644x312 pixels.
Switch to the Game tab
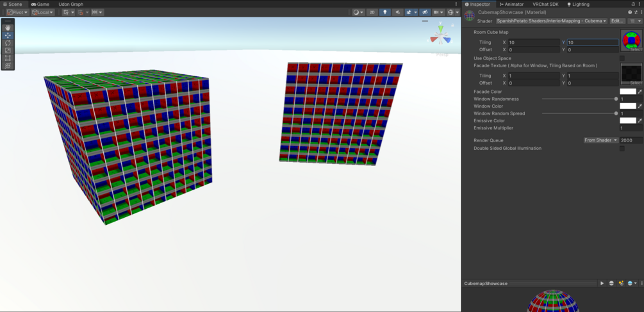[x=40, y=4]
